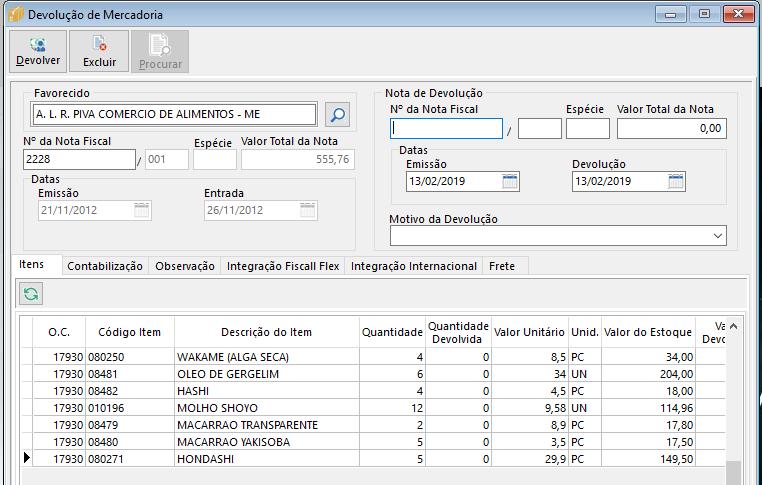This screenshot has width=762, height=485.
Task: Focus the Favorecido name field
Action: [173, 114]
